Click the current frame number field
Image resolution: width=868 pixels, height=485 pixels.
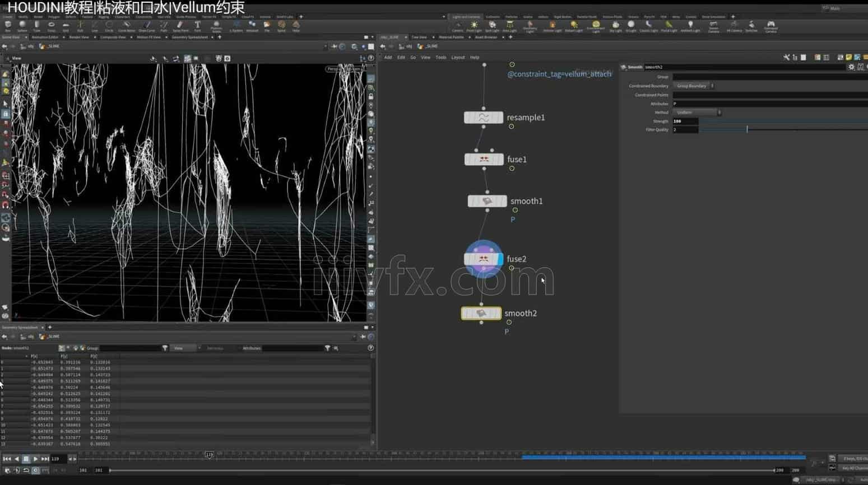point(58,459)
